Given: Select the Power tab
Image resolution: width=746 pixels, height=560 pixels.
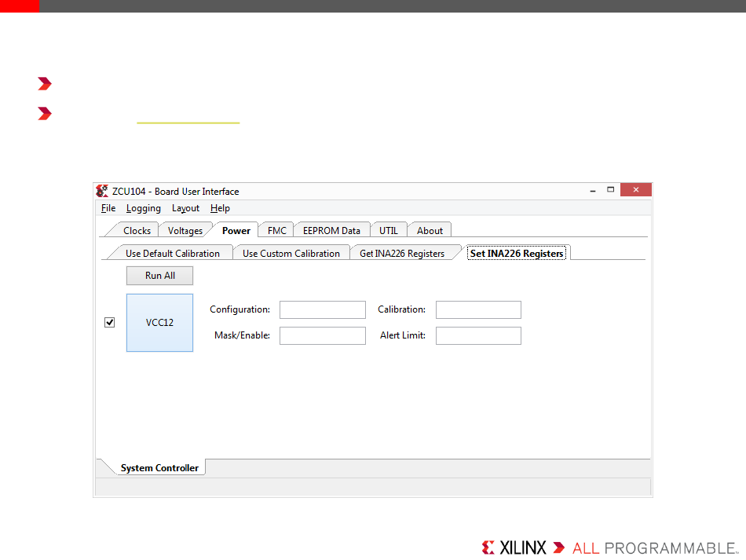Looking at the screenshot, I should pyautogui.click(x=236, y=230).
